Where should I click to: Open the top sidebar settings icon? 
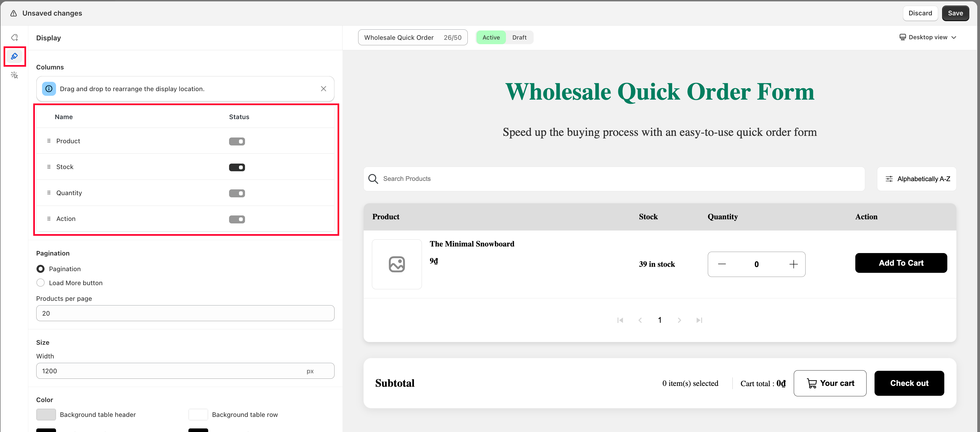point(15,37)
